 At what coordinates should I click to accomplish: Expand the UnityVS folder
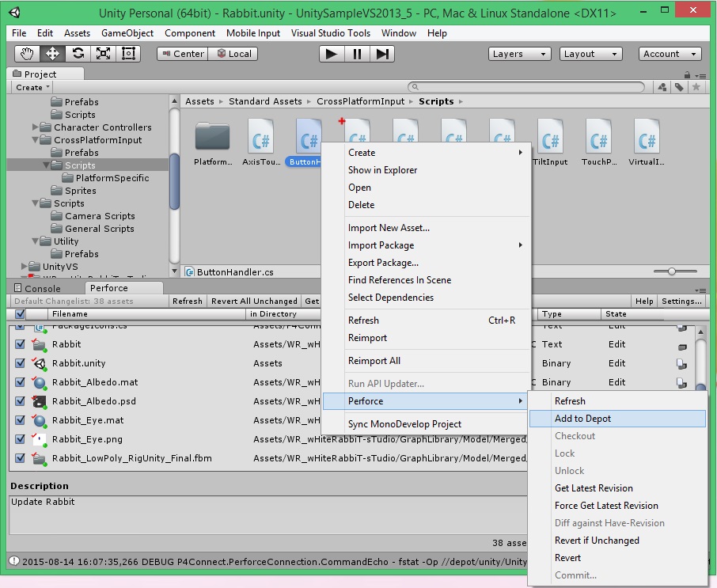click(25, 266)
